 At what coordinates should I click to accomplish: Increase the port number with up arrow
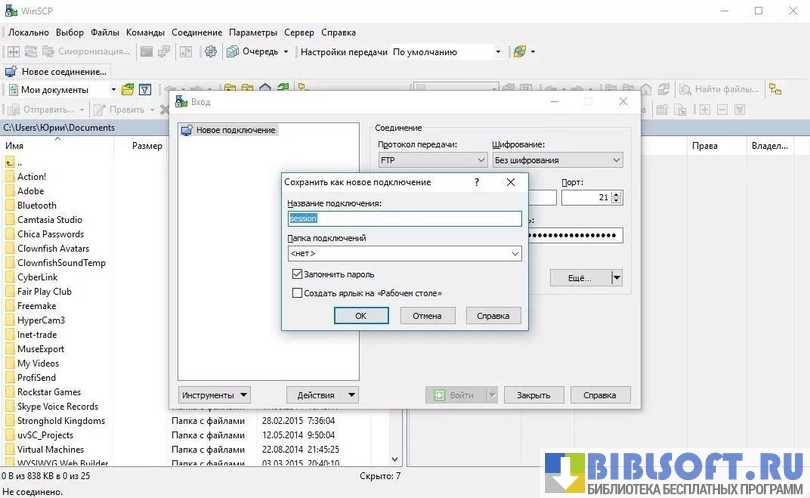tap(615, 194)
